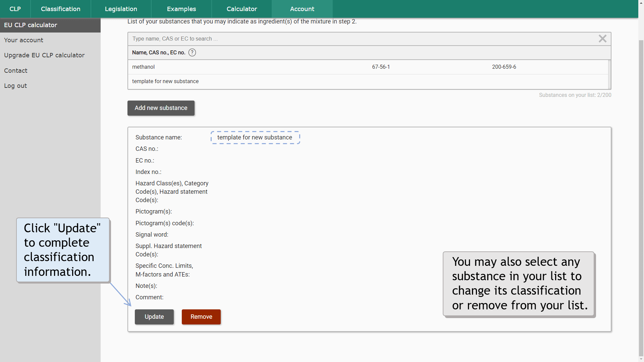This screenshot has width=644, height=362.
Task: Open the Legislation tab
Action: (x=121, y=9)
